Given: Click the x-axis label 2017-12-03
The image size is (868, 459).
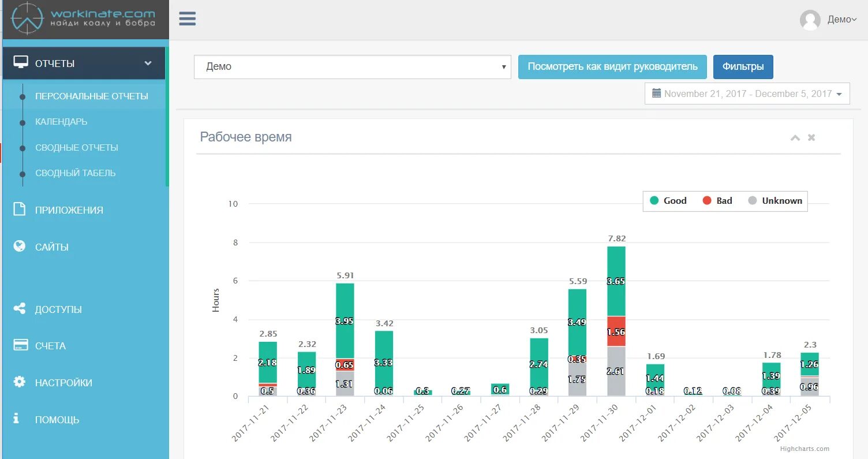Looking at the screenshot, I should pos(717,423).
